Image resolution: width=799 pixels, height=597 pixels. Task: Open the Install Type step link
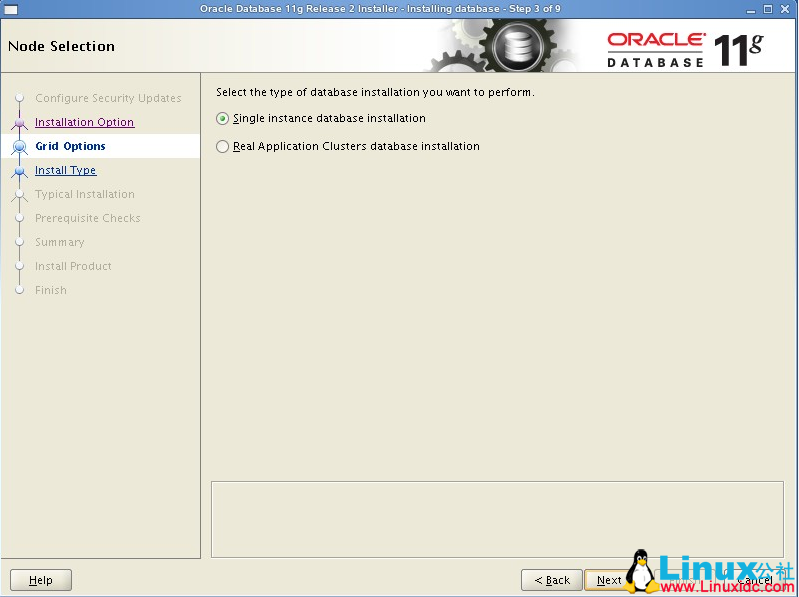(x=65, y=170)
